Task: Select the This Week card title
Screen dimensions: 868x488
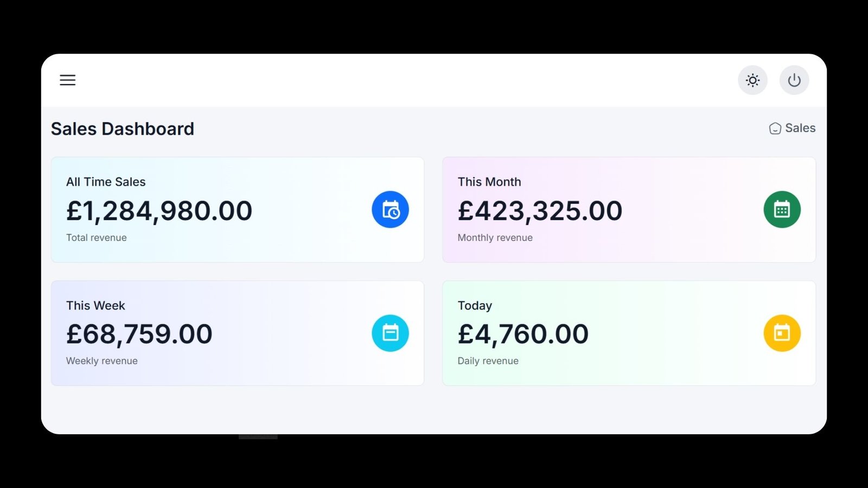Action: point(95,306)
